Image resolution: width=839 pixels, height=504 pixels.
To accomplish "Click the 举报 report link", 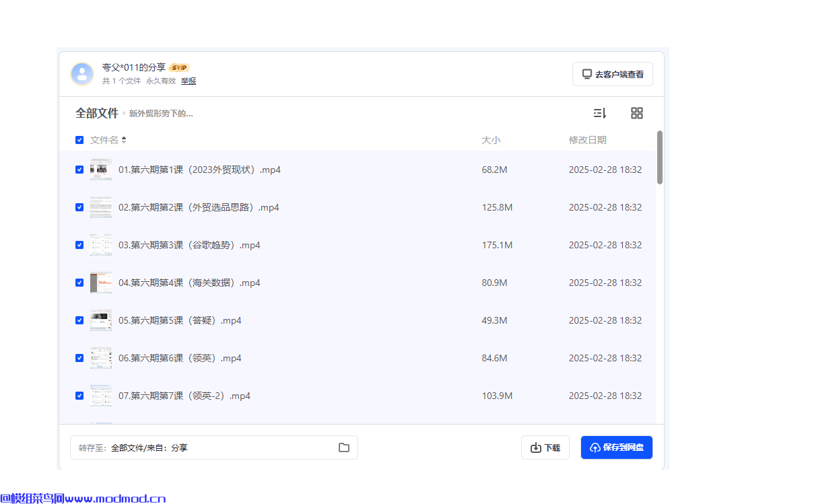I will (x=189, y=81).
